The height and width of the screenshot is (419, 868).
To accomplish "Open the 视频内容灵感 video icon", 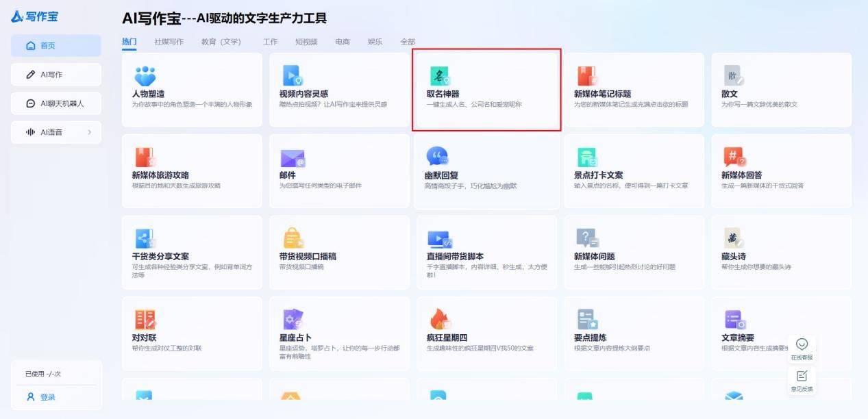I will click(x=291, y=76).
